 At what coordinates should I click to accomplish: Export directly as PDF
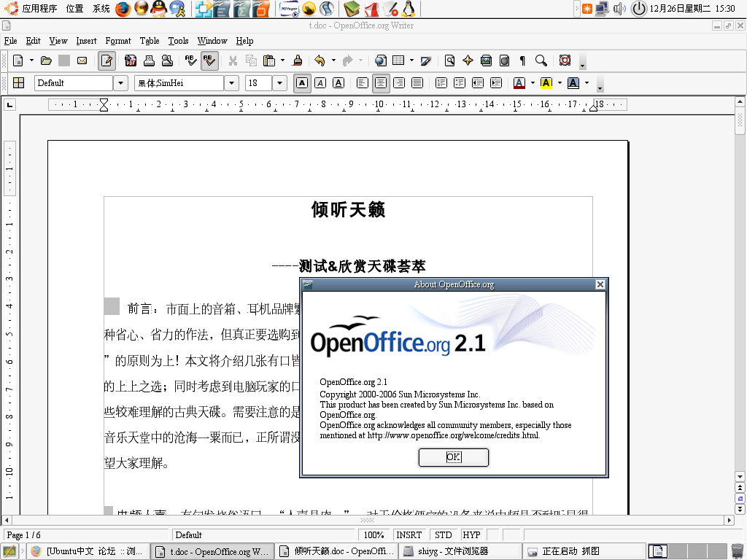click(131, 61)
